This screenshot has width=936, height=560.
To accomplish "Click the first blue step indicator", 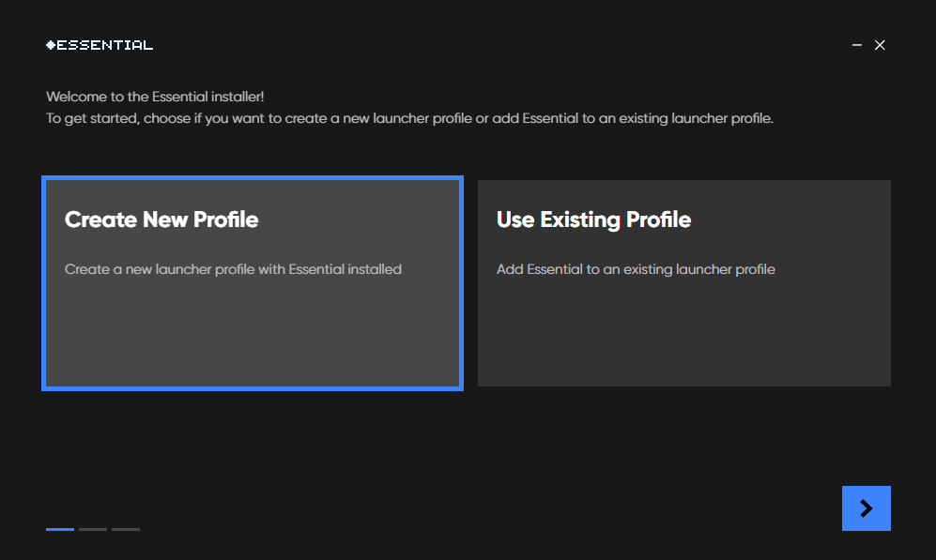I will click(60, 529).
